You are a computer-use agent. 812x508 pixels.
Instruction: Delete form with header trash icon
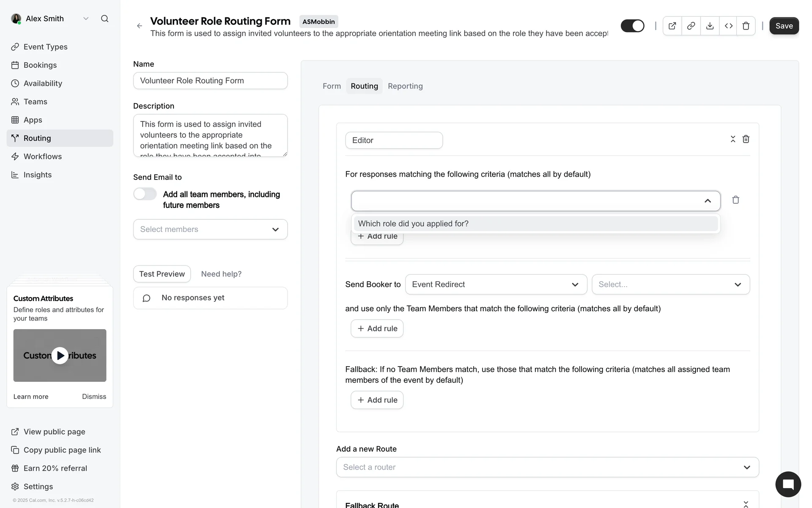click(746, 26)
